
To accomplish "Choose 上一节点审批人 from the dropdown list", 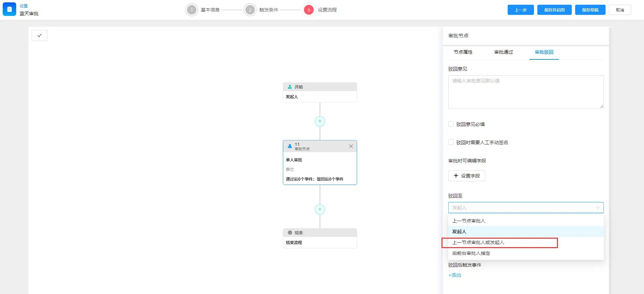I will click(x=469, y=221).
